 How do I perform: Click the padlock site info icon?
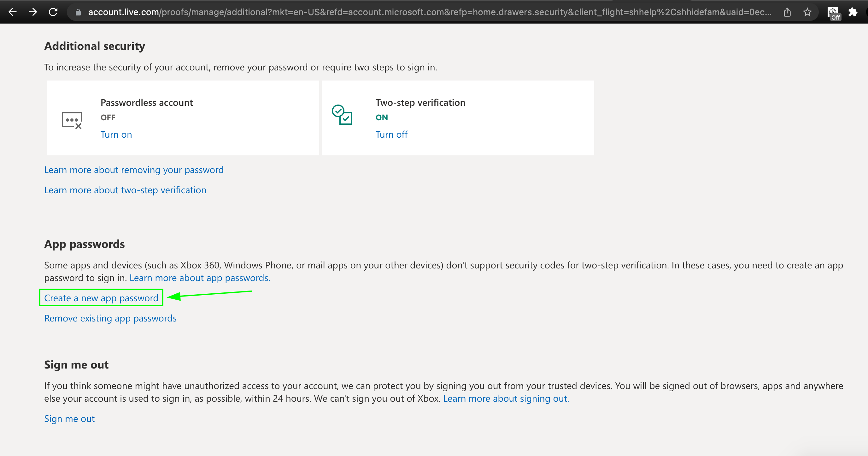tap(78, 13)
